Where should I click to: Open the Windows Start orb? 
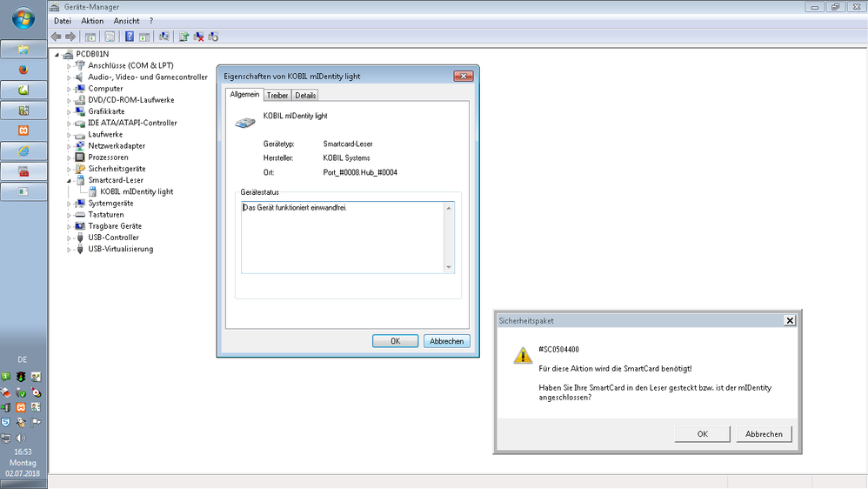pyautogui.click(x=23, y=18)
